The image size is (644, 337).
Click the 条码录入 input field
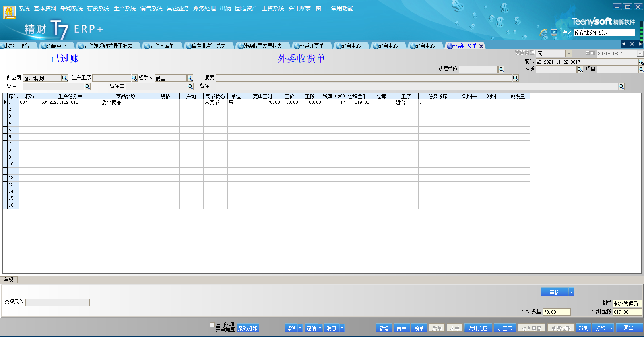click(58, 302)
